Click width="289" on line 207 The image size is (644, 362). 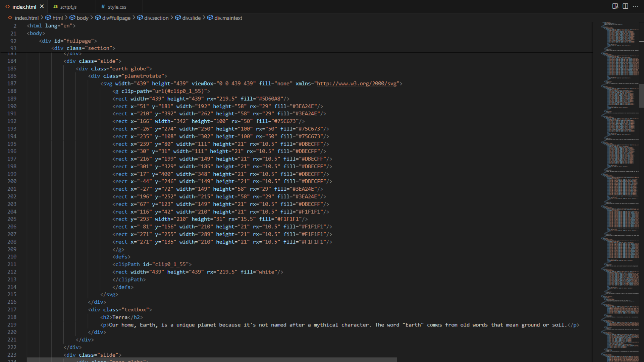point(196,234)
